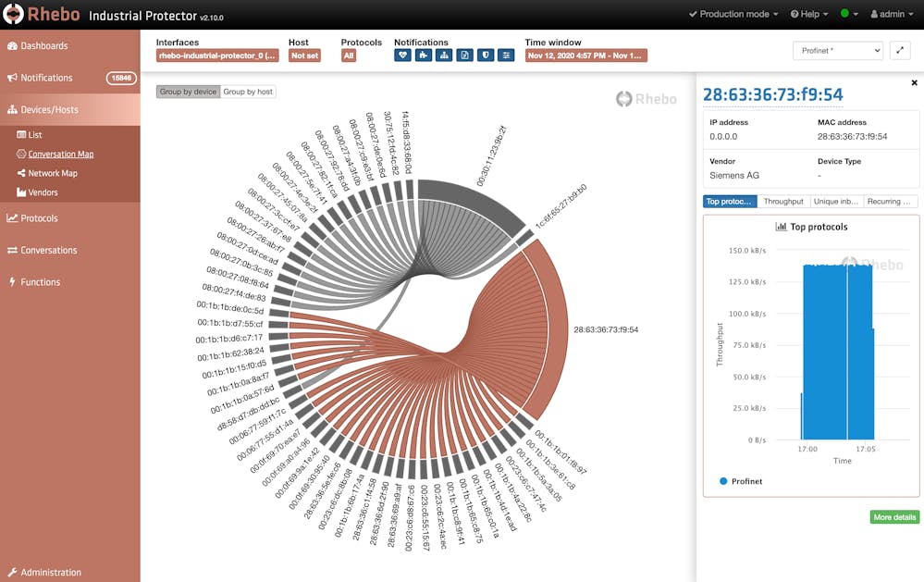
Task: Select node label 00:1b:1b:d7:55:cf in the map
Action: (230, 323)
